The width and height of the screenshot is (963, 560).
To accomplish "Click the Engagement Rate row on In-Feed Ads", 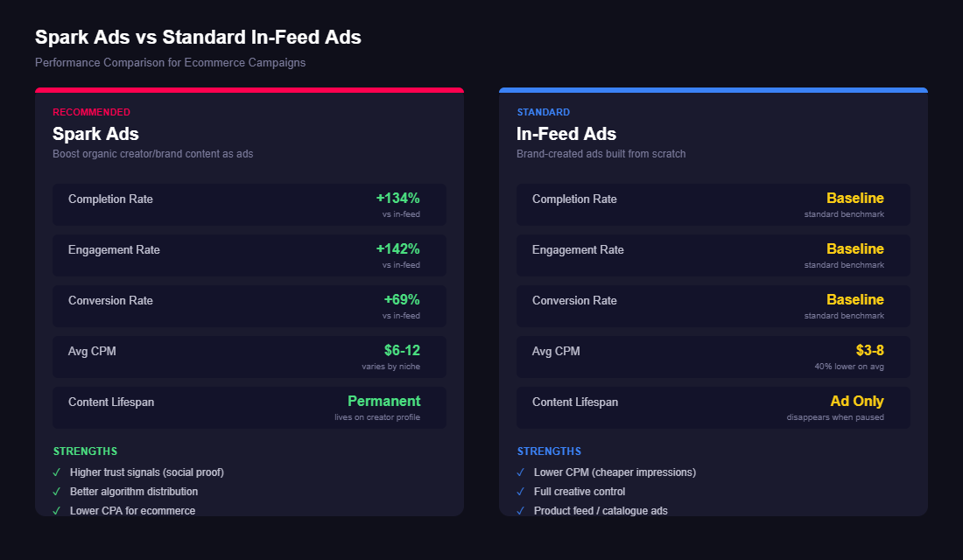I will click(x=713, y=255).
